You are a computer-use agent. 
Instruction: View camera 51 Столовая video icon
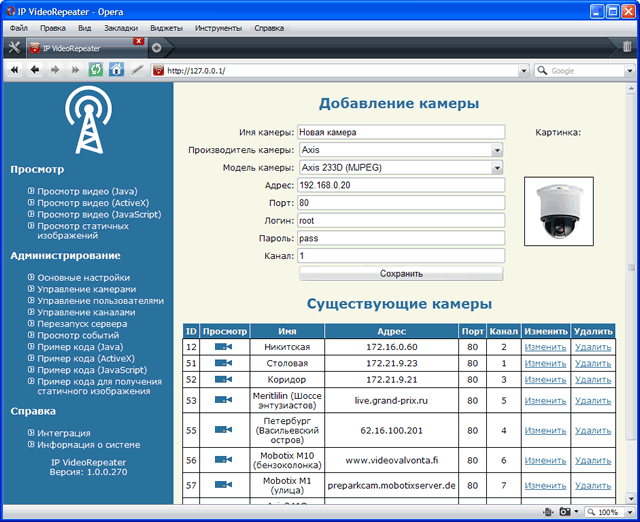(x=223, y=363)
